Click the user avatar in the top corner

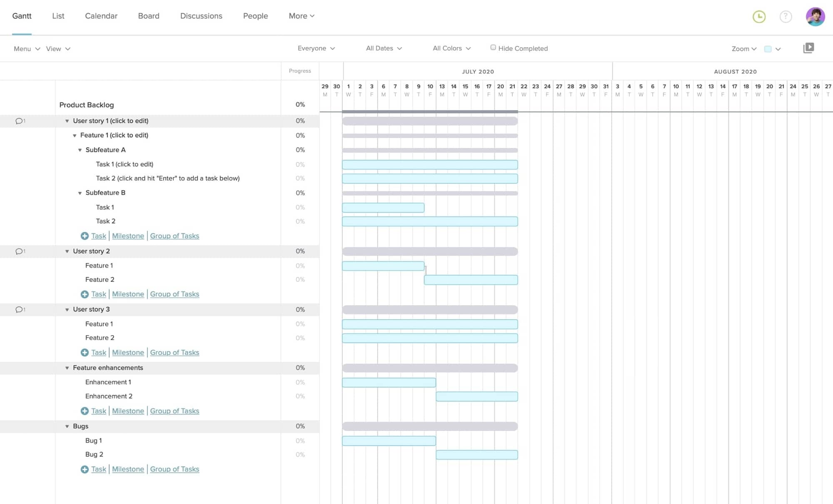815,17
